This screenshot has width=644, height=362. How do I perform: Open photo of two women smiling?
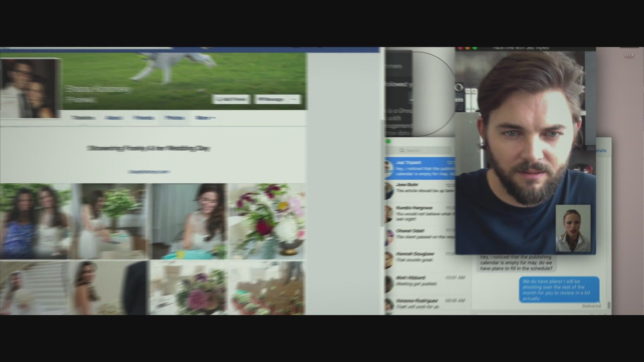[35, 221]
